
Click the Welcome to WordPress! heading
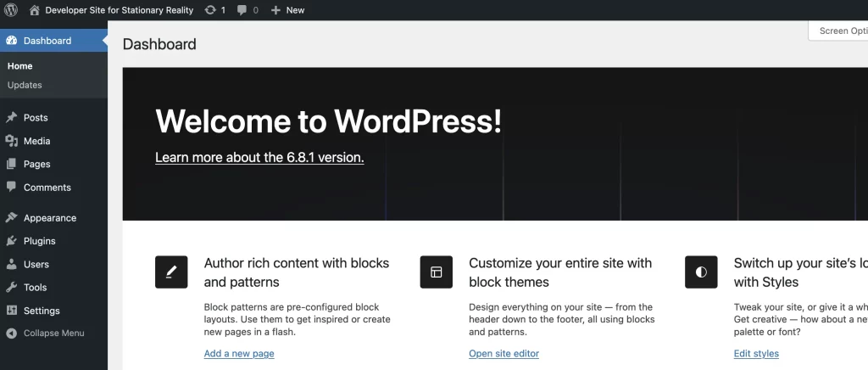(x=328, y=121)
